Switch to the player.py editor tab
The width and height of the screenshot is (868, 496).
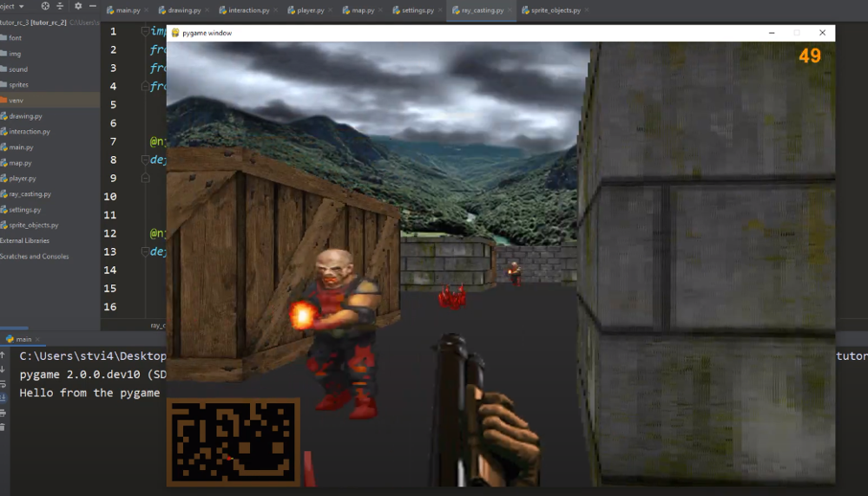tap(306, 10)
